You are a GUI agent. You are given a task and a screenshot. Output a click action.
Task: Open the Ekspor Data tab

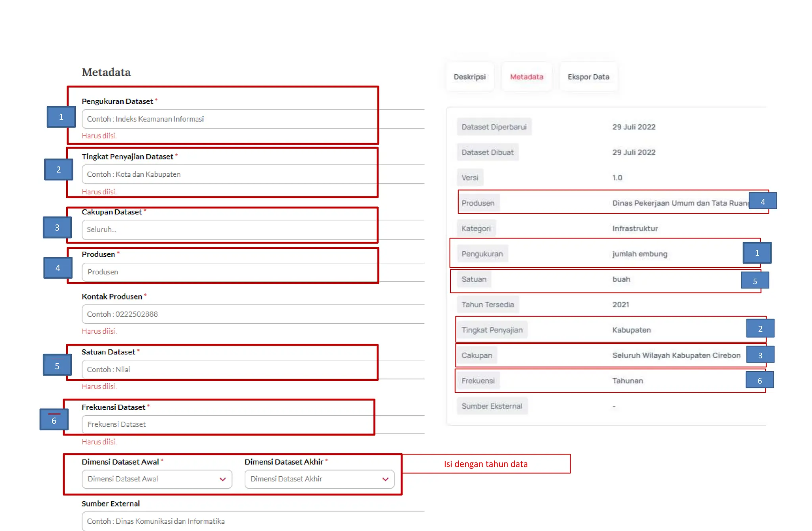click(588, 77)
